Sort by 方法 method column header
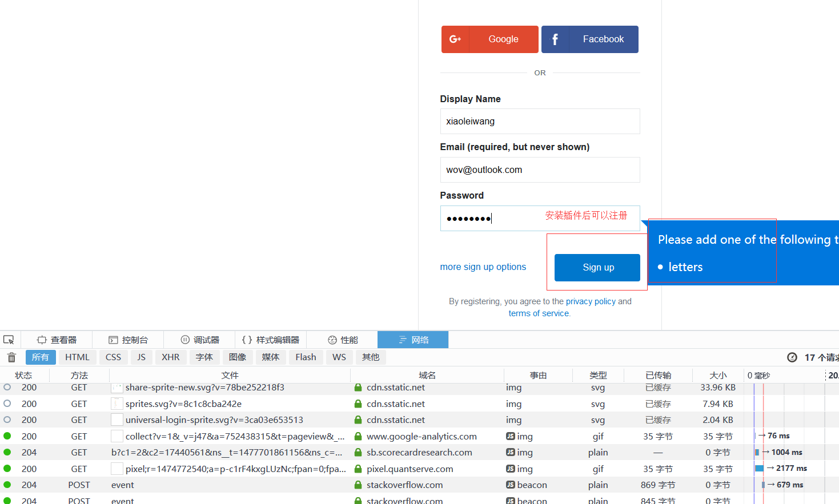The height and width of the screenshot is (504, 839). pos(79,375)
